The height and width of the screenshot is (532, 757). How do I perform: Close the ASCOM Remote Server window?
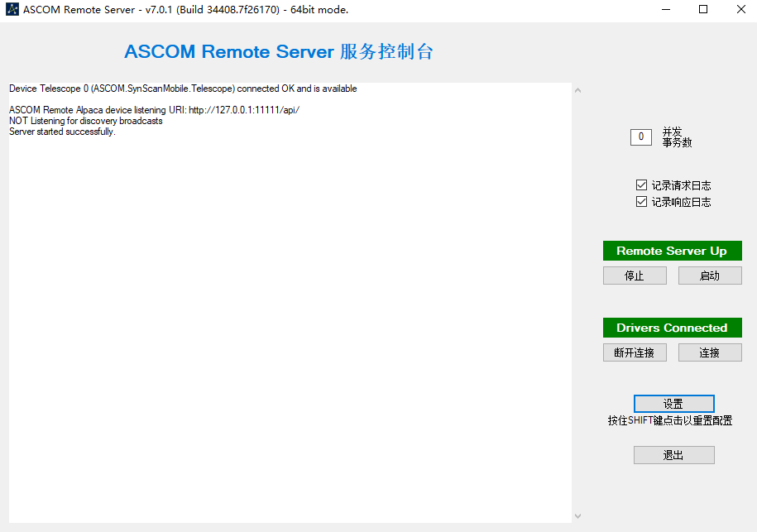tap(741, 10)
